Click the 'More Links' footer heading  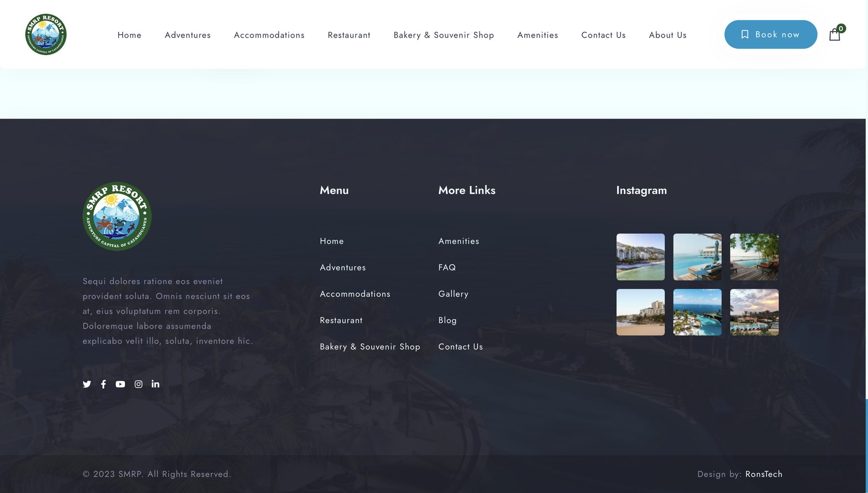point(467,190)
